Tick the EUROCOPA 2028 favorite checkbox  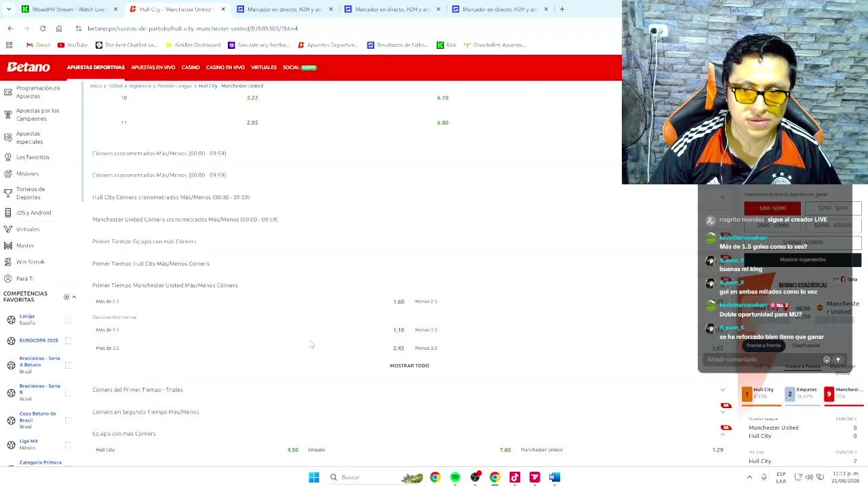point(68,340)
